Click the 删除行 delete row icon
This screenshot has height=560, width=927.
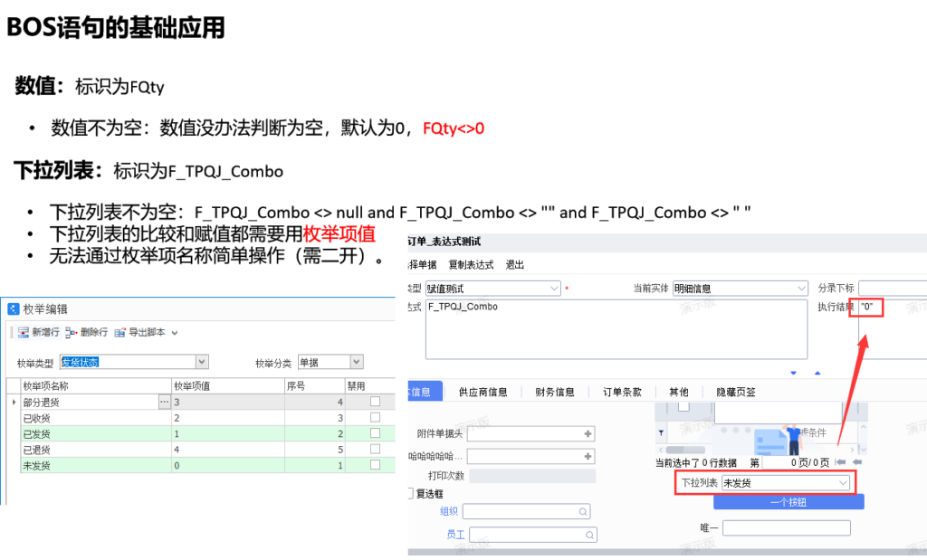click(x=72, y=333)
